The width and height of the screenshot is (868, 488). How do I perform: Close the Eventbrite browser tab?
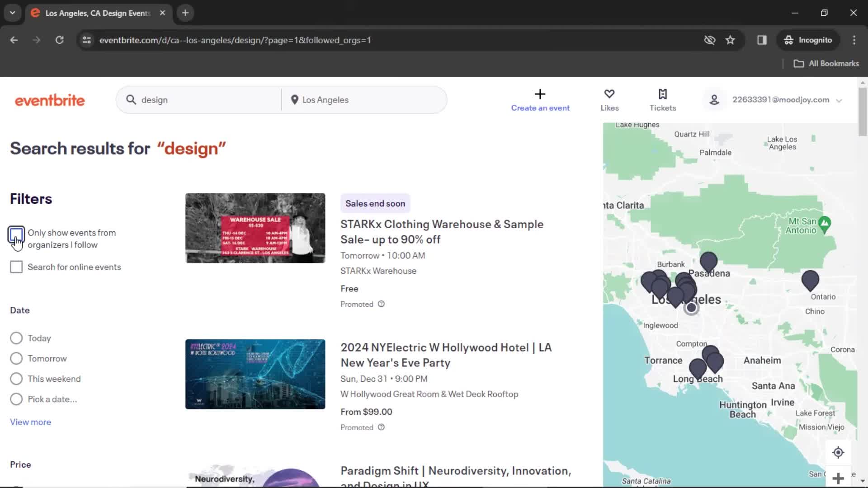[162, 13]
